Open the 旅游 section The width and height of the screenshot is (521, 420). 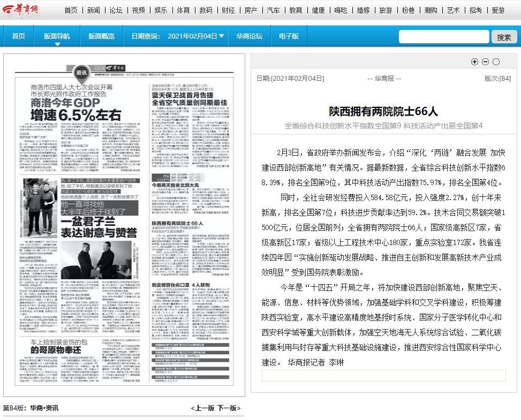(386, 10)
